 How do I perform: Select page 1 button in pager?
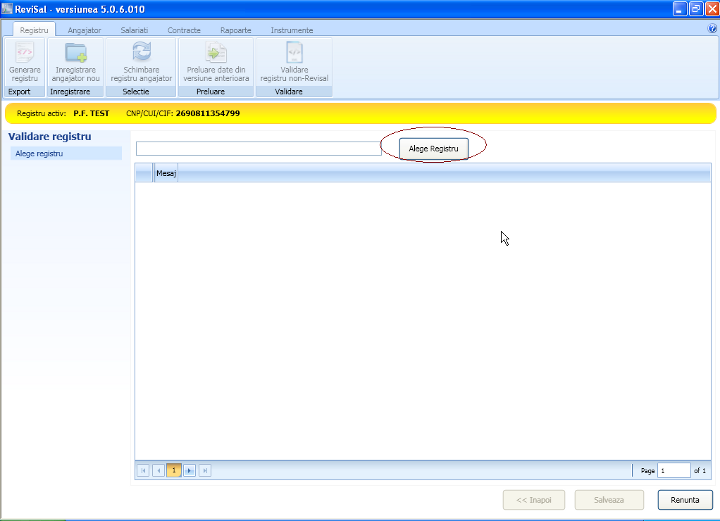pyautogui.click(x=174, y=471)
